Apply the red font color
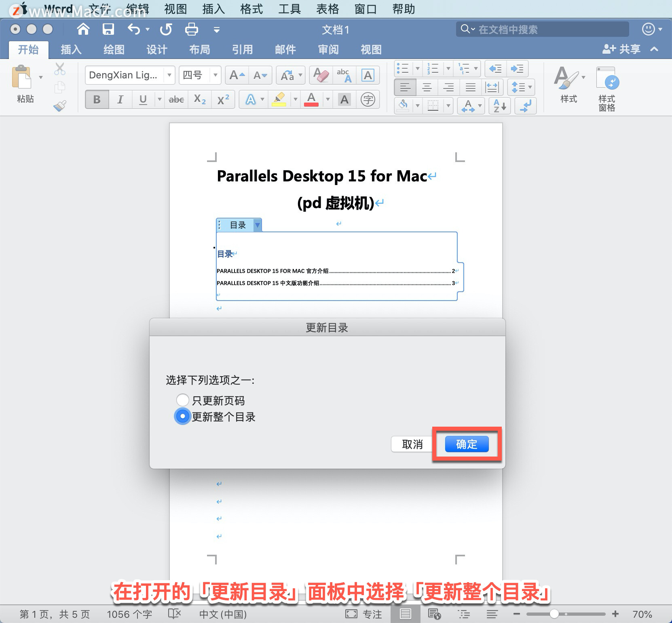672x623 pixels. tap(311, 99)
